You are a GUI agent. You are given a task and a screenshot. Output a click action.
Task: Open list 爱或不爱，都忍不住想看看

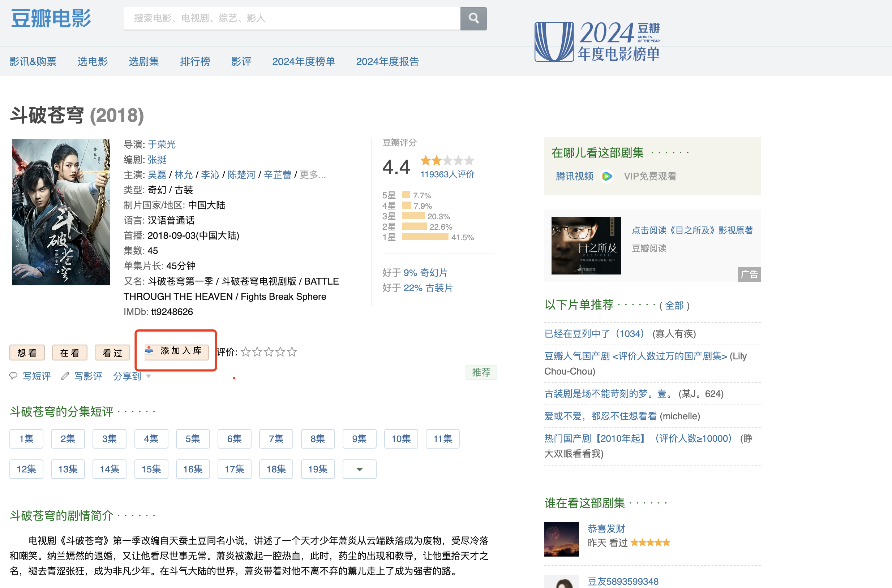[x=601, y=416]
